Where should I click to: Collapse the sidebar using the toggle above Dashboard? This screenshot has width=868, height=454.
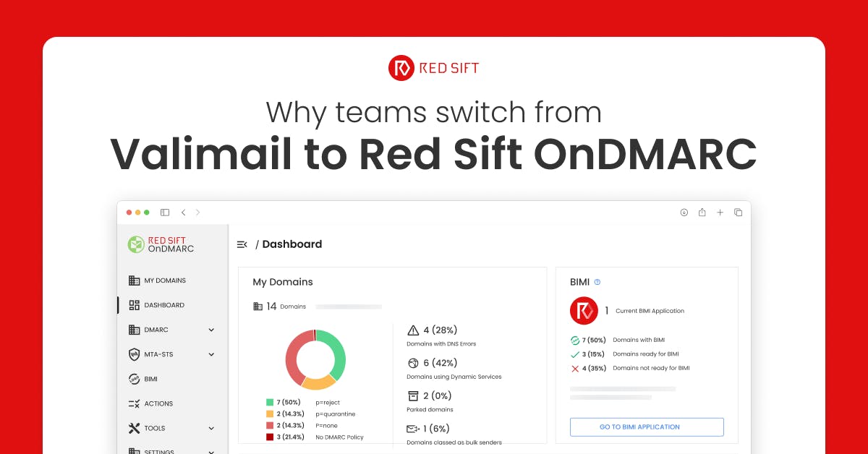(x=242, y=244)
